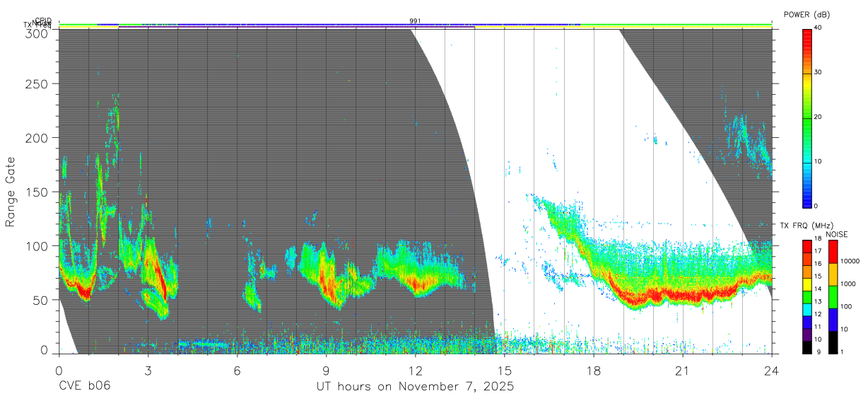The height and width of the screenshot is (401, 868).
Task: Click the blue NOISE segment above 10
Action: click(833, 320)
